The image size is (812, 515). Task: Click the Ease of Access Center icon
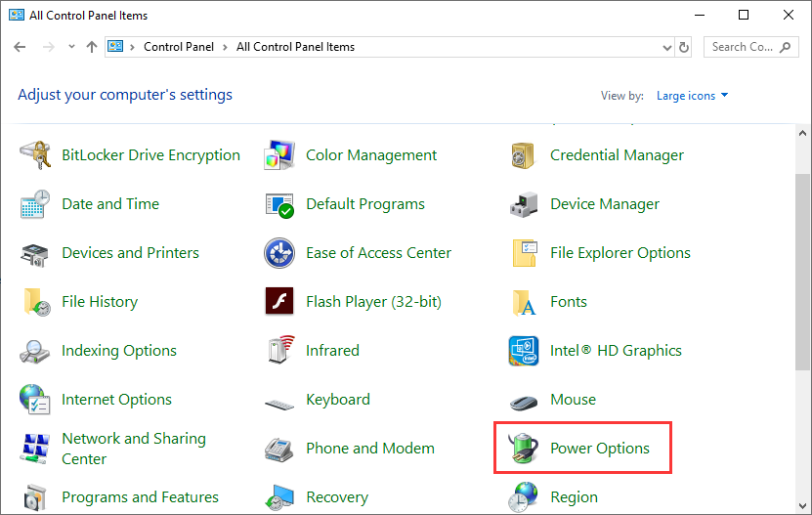point(279,253)
